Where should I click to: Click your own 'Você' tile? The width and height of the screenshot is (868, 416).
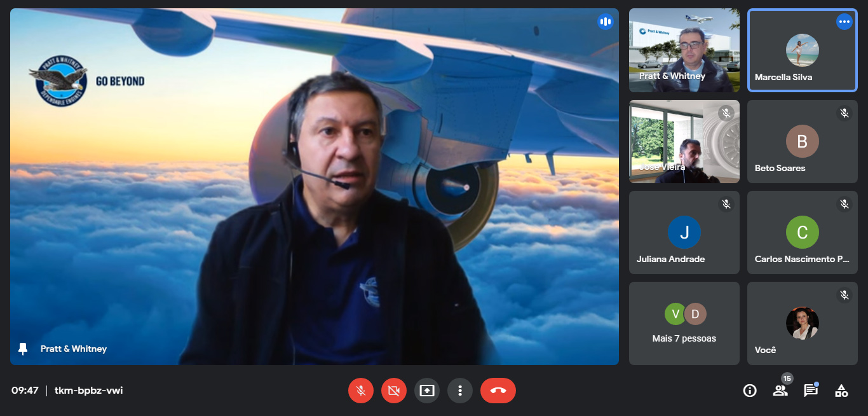802,323
